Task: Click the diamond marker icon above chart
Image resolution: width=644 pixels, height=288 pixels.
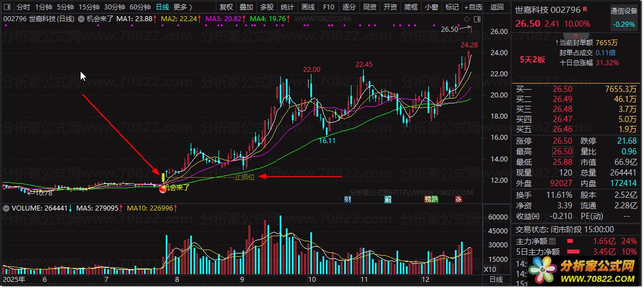Action: [x=467, y=19]
